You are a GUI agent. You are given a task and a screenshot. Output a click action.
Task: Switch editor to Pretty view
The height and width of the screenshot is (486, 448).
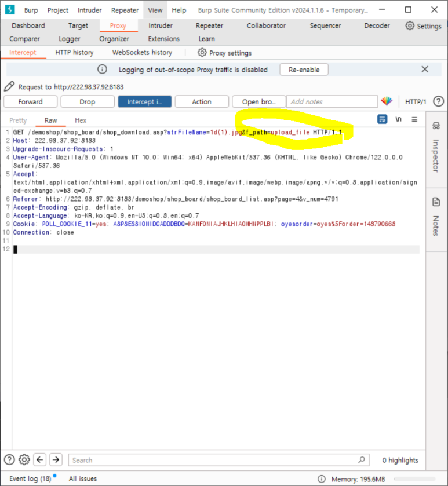click(x=18, y=120)
